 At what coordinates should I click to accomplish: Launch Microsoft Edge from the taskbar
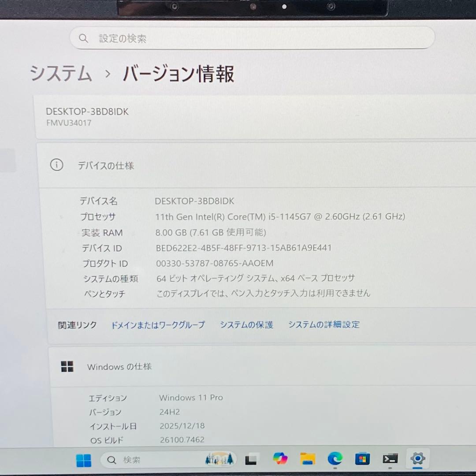point(335,459)
